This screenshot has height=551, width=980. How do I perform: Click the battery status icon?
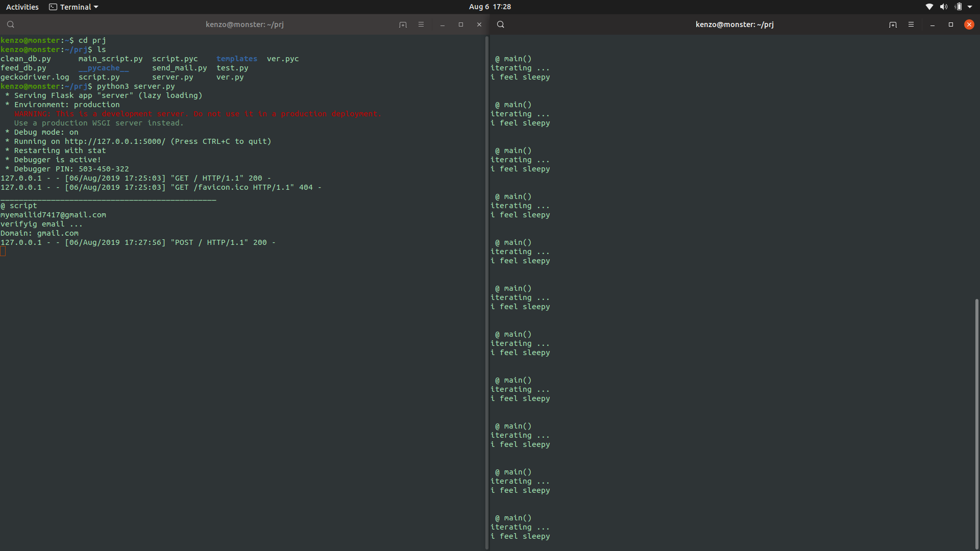point(958,7)
